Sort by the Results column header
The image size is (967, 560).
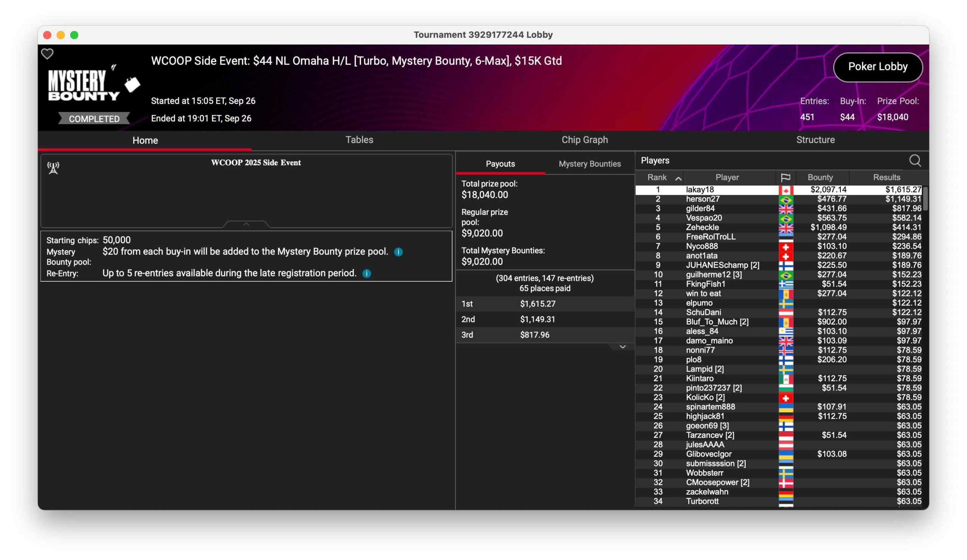(886, 177)
